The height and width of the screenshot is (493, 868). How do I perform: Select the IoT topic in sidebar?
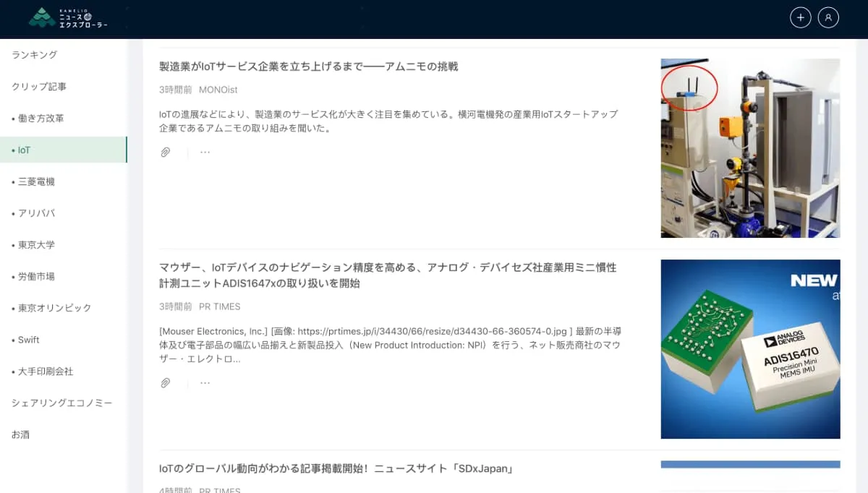pos(64,150)
